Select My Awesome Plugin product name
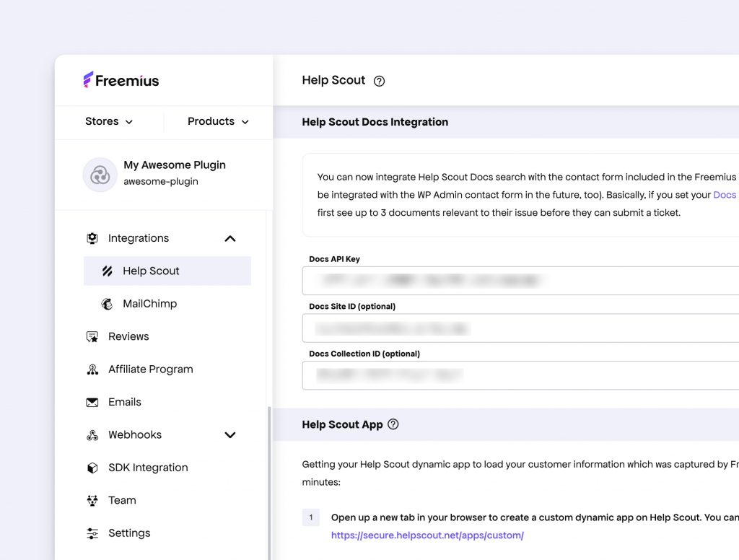Viewport: 739px width, 560px height. point(175,165)
